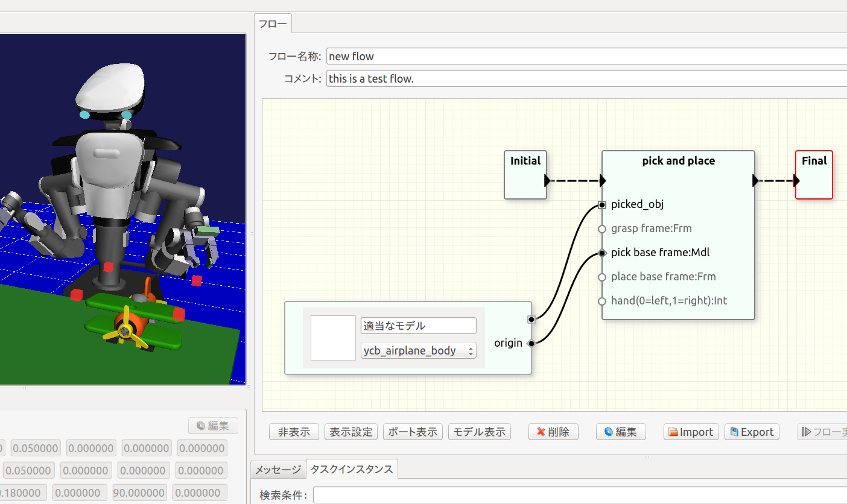The height and width of the screenshot is (504, 847).
Task: Click the 'origin' label on model node
Action: pos(508,343)
